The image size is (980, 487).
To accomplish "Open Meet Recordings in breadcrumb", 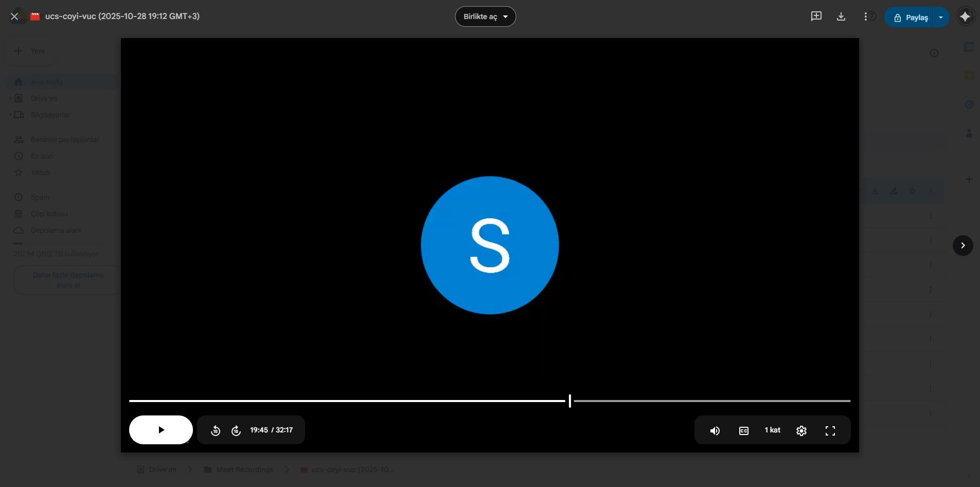I will click(x=244, y=469).
